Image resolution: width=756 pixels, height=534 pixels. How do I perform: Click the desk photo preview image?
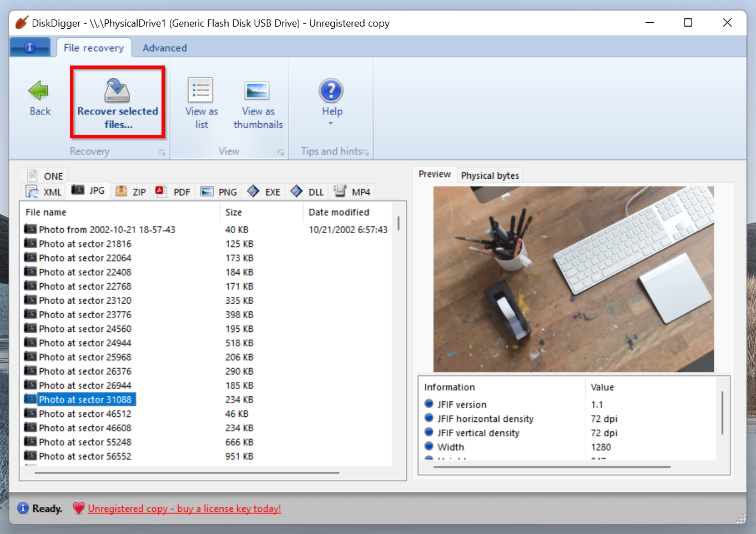573,279
